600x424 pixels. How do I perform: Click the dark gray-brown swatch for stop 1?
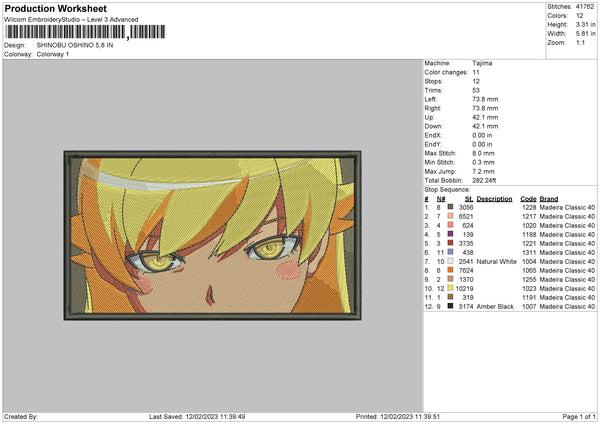tap(450, 207)
